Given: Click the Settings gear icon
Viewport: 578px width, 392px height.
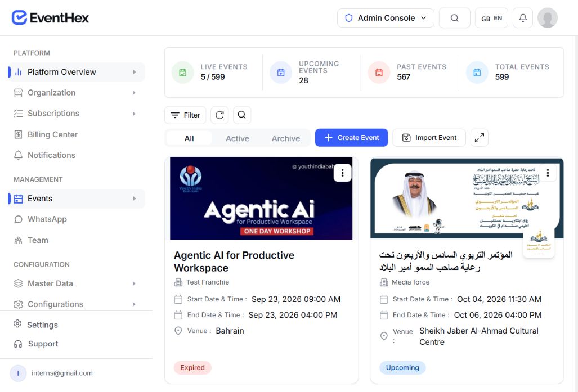Looking at the screenshot, I should 17,324.
